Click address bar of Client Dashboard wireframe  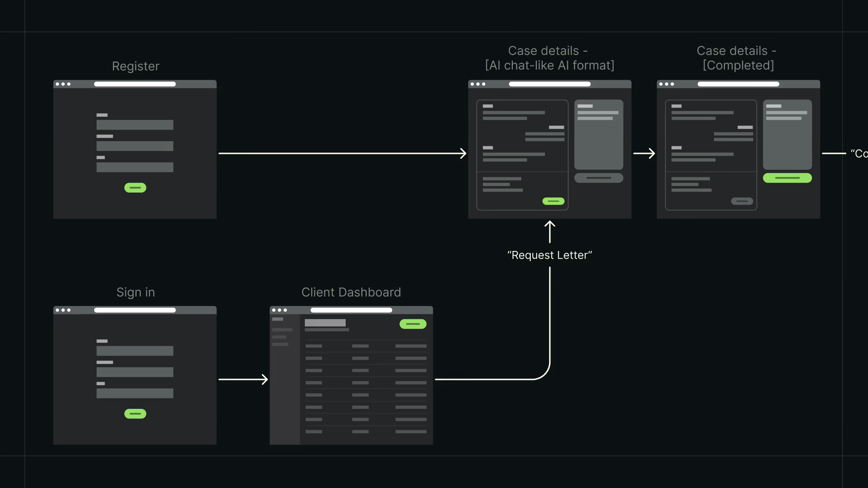351,310
